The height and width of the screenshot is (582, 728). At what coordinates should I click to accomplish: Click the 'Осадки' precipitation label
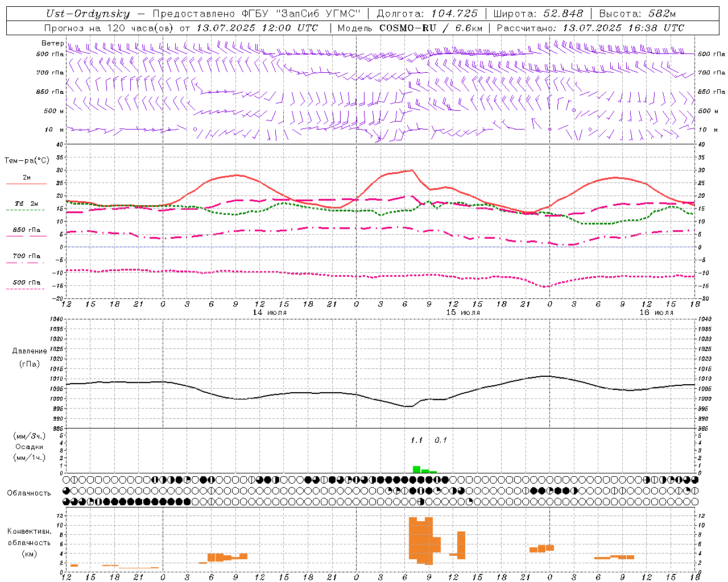[30, 447]
